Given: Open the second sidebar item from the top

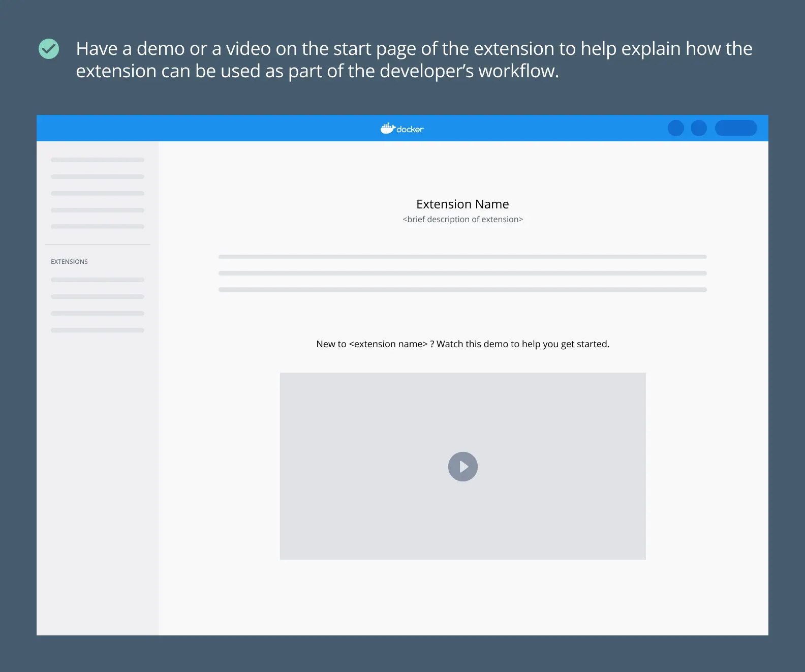Looking at the screenshot, I should coord(98,177).
